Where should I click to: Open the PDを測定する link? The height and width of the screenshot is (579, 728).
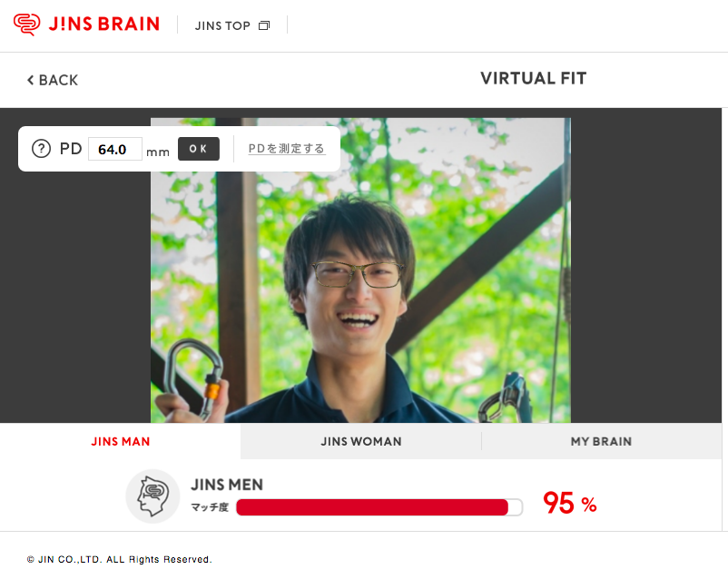[x=287, y=149]
